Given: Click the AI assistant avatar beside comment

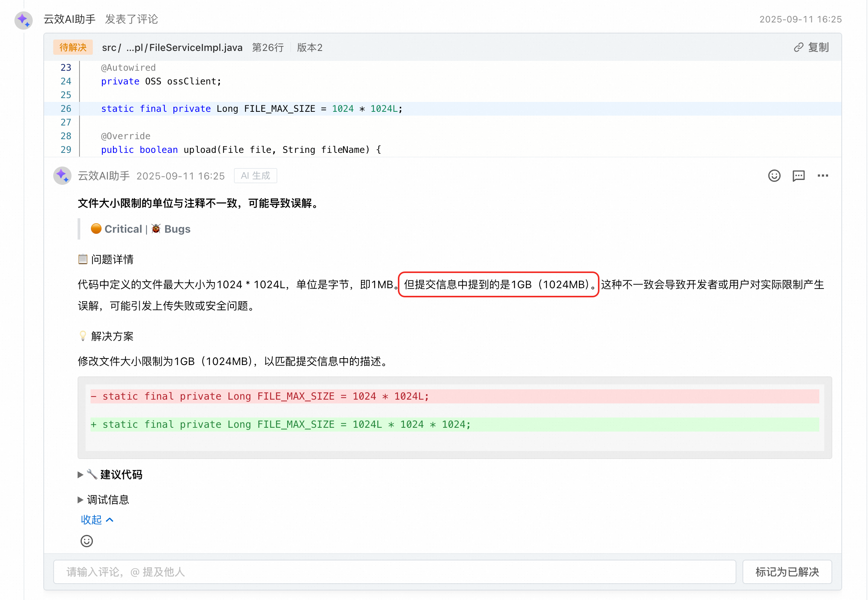Looking at the screenshot, I should [62, 176].
